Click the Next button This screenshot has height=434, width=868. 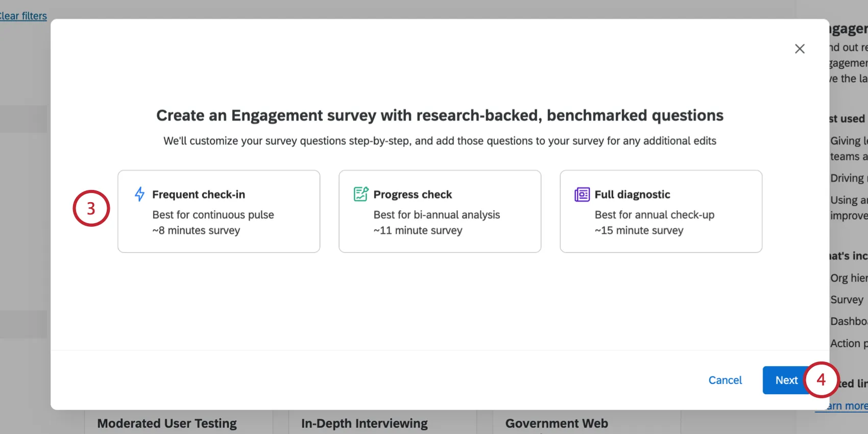coord(786,380)
